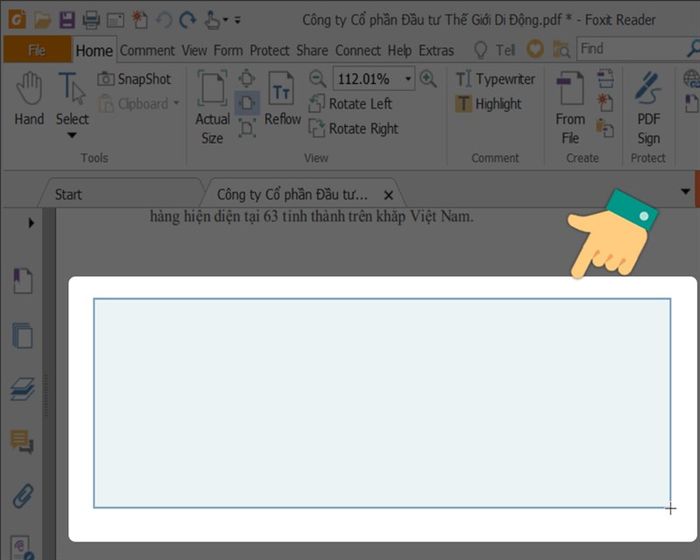The height and width of the screenshot is (560, 700).
Task: Open the Form ribbon tab
Action: pos(228,50)
